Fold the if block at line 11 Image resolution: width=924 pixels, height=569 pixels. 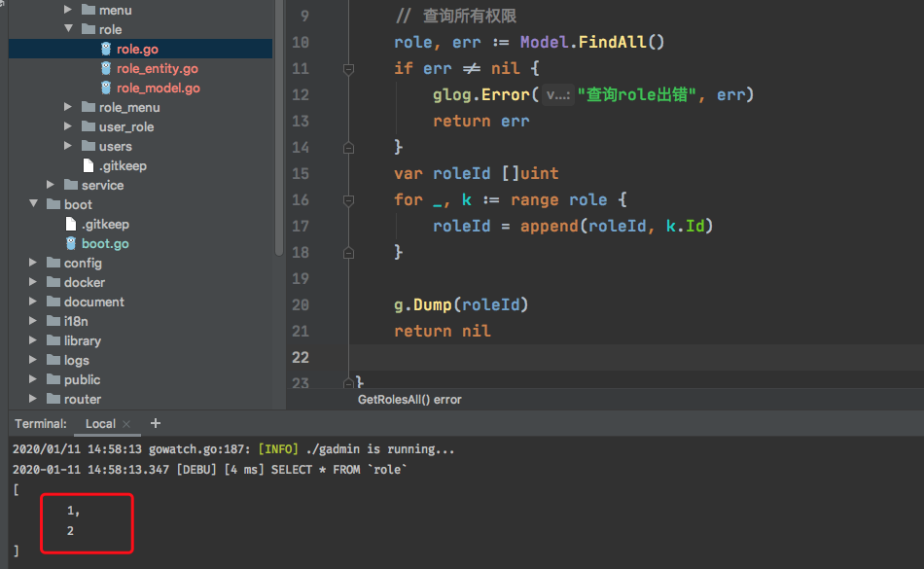[x=348, y=69]
